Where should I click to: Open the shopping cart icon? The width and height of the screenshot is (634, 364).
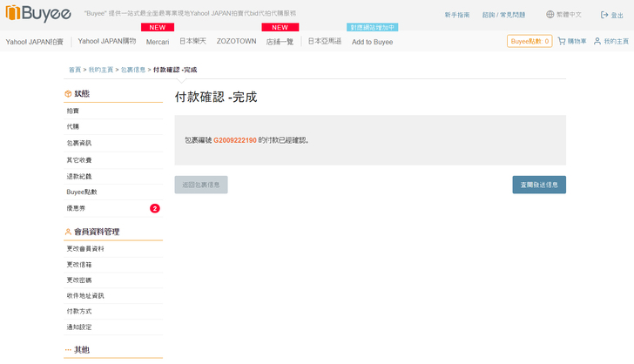pyautogui.click(x=562, y=41)
